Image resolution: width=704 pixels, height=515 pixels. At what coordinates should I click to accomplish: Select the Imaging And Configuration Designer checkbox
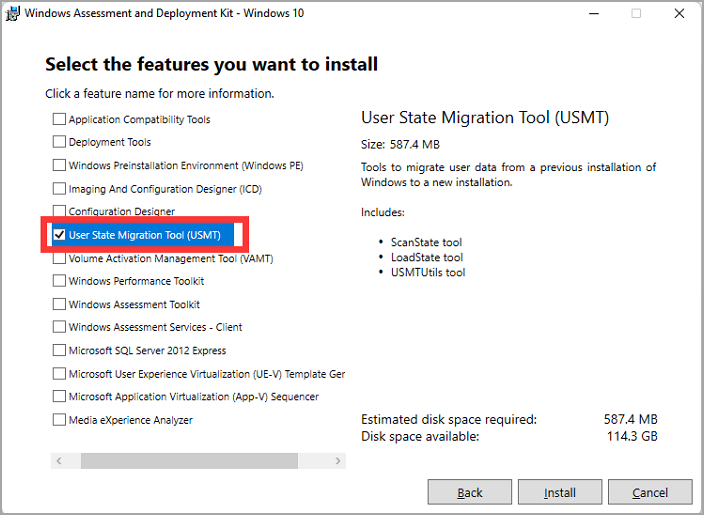click(x=59, y=189)
